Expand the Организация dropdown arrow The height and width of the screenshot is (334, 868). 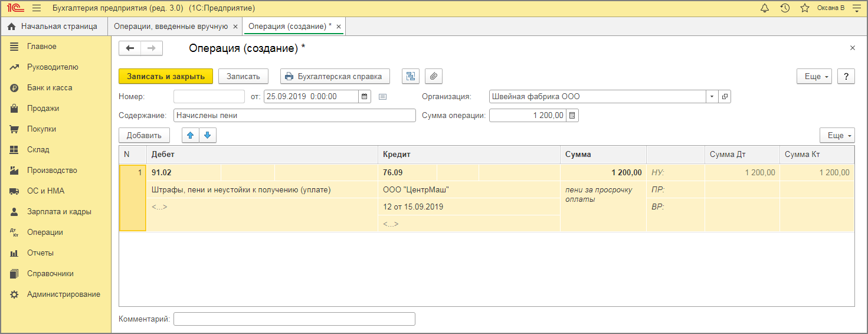712,97
